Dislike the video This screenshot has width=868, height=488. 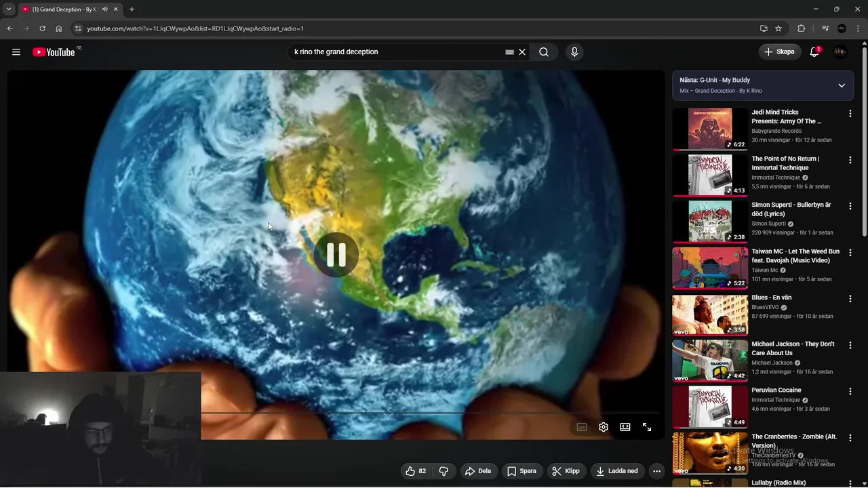[443, 471]
